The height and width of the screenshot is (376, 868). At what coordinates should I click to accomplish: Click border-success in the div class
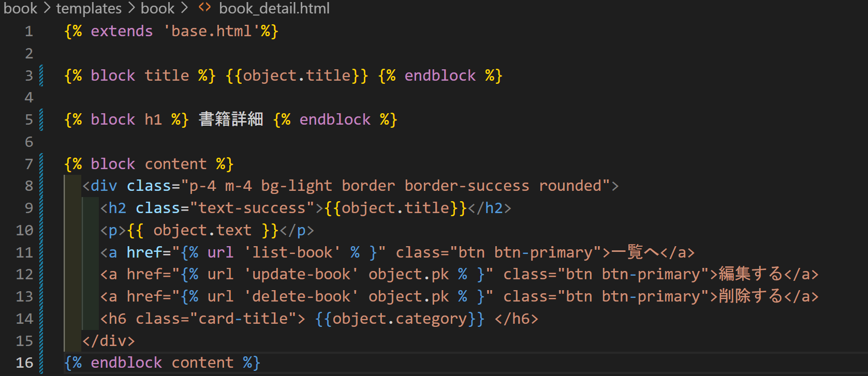467,186
